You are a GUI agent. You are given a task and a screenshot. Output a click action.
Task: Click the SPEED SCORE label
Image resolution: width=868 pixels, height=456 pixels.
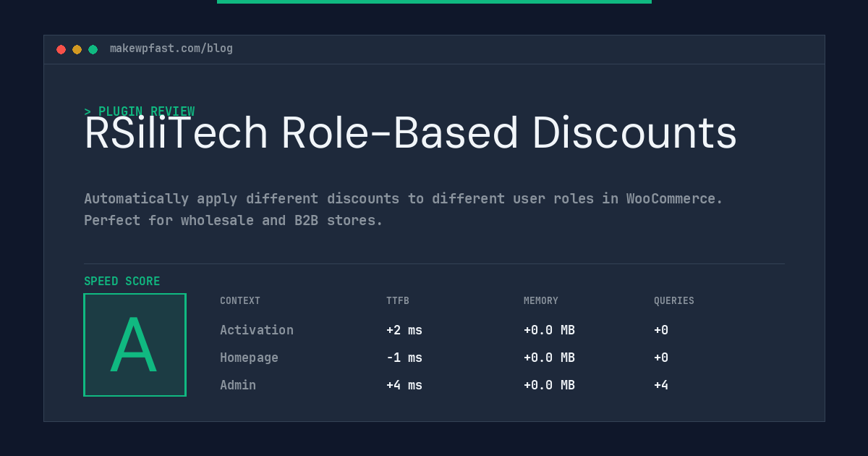point(122,281)
